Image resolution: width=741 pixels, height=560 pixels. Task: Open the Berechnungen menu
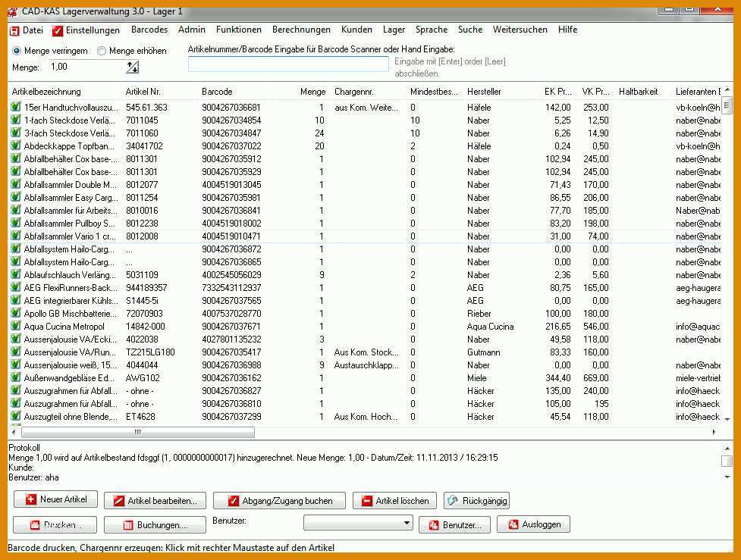(302, 30)
